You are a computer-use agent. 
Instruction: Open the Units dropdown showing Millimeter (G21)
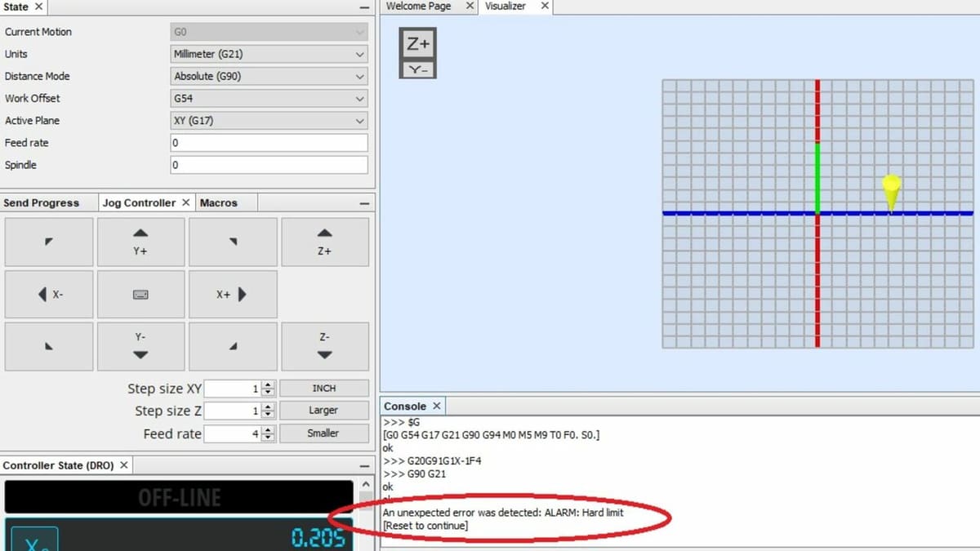(268, 55)
